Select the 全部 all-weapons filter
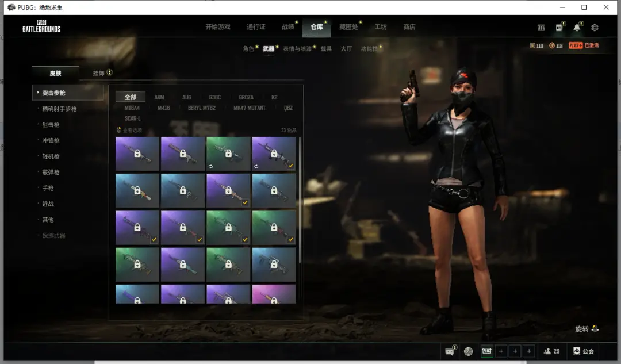Screen dimensions: 621x364 [x=131, y=97]
